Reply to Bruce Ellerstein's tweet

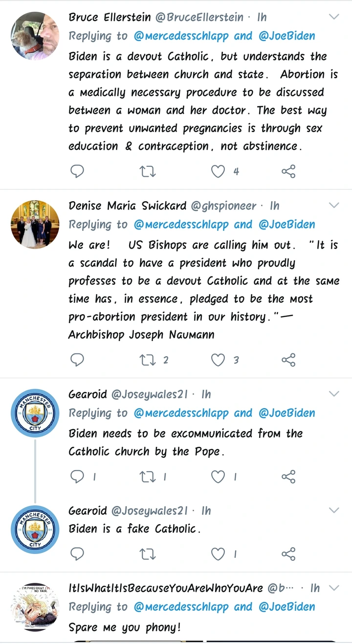(77, 171)
